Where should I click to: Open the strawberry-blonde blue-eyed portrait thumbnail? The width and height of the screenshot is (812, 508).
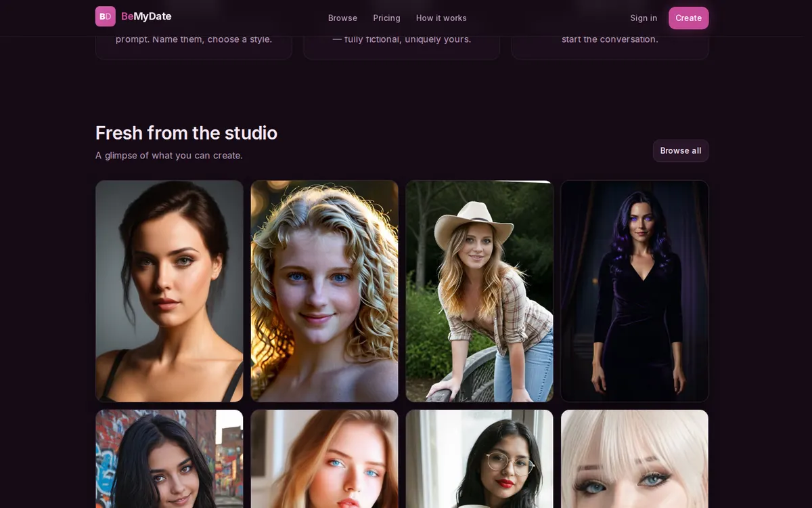pyautogui.click(x=324, y=459)
